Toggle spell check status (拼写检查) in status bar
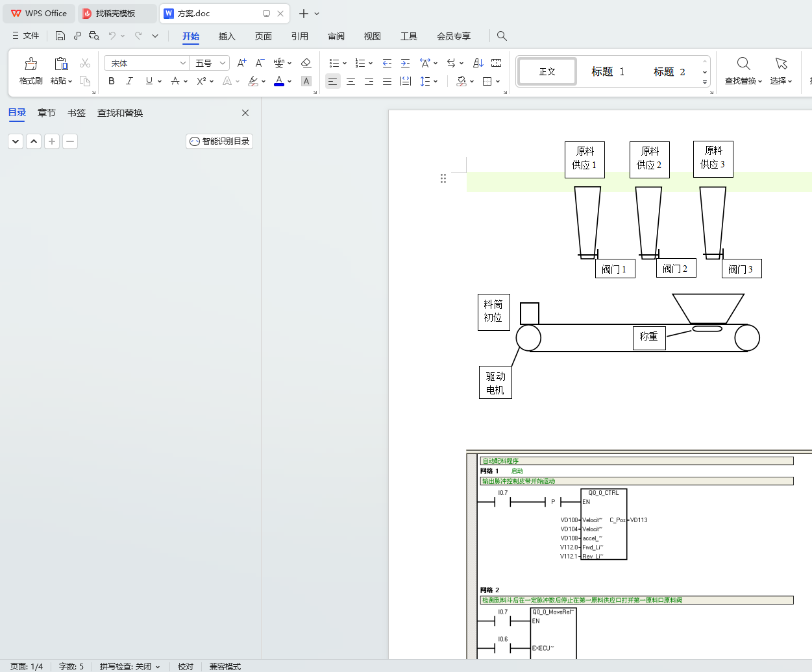Image resolution: width=812 pixels, height=672 pixels. click(x=129, y=666)
